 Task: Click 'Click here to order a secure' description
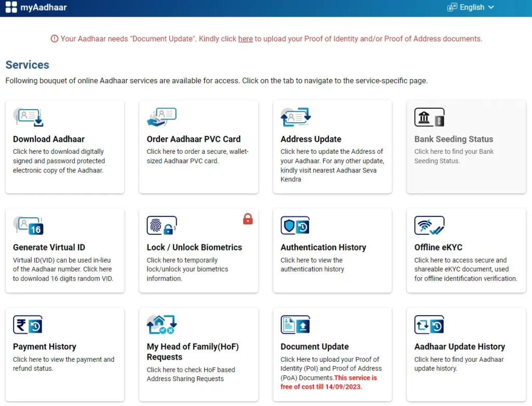click(197, 156)
